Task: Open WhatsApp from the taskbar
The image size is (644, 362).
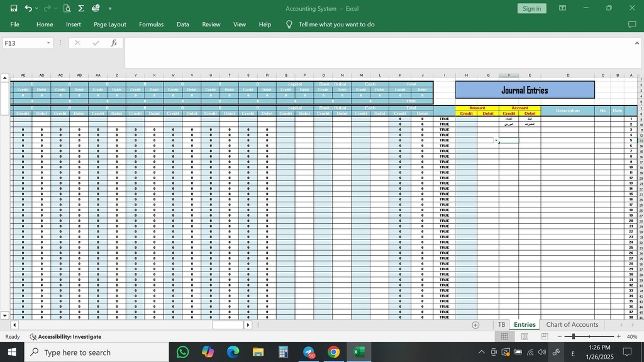Action: pos(183,352)
